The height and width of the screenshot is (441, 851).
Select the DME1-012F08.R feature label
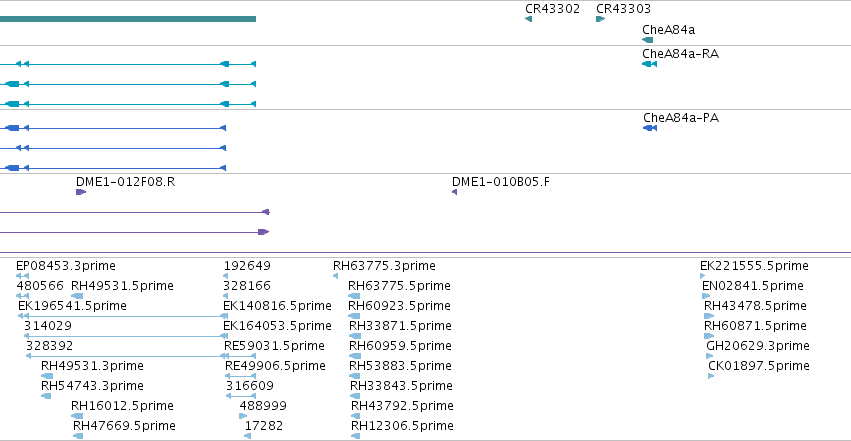[125, 182]
